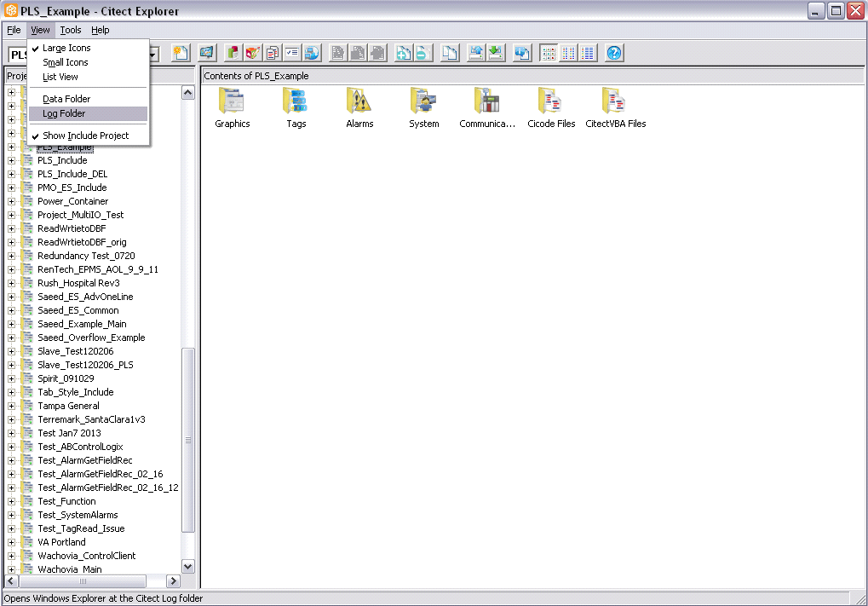Select the PLS_Include_DEL project
868x606 pixels.
click(x=72, y=174)
